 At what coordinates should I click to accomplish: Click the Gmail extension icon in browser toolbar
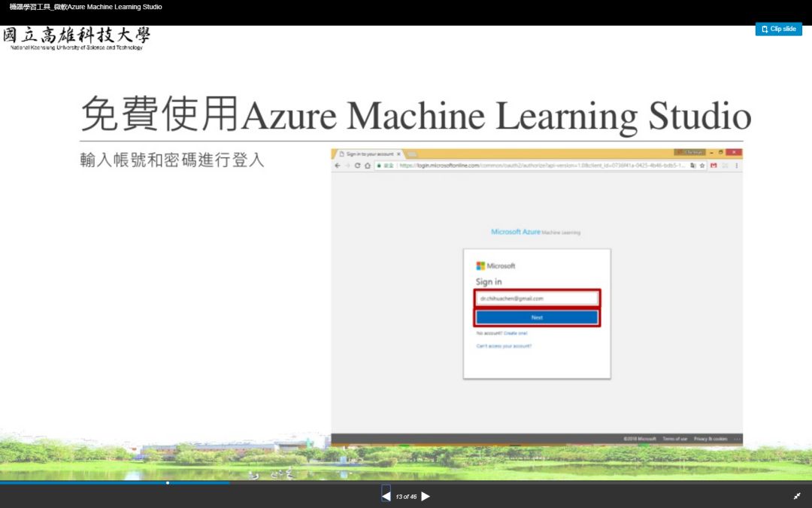coord(714,166)
